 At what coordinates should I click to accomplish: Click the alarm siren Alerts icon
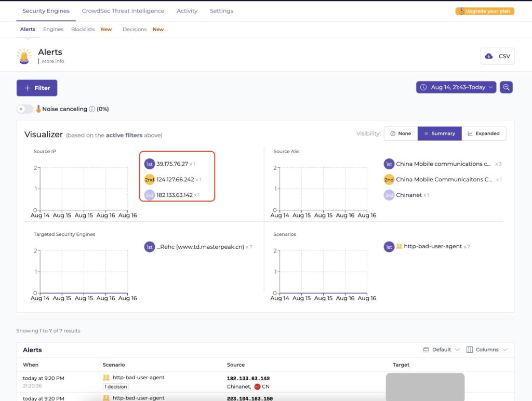pyautogui.click(x=24, y=56)
